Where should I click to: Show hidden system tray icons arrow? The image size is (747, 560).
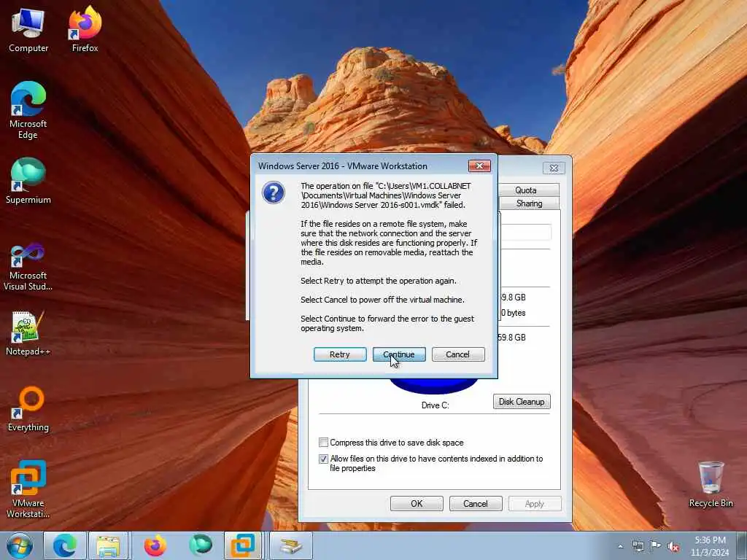(x=620, y=546)
